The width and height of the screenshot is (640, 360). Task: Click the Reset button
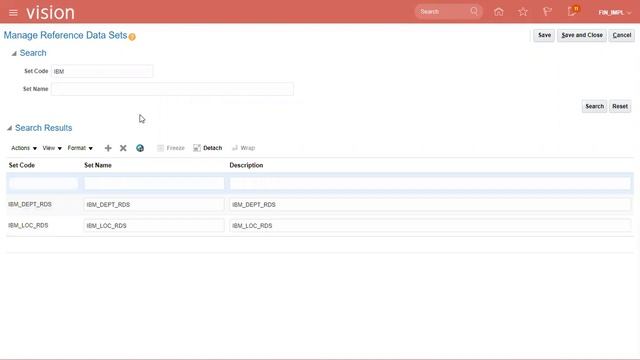pyautogui.click(x=620, y=107)
